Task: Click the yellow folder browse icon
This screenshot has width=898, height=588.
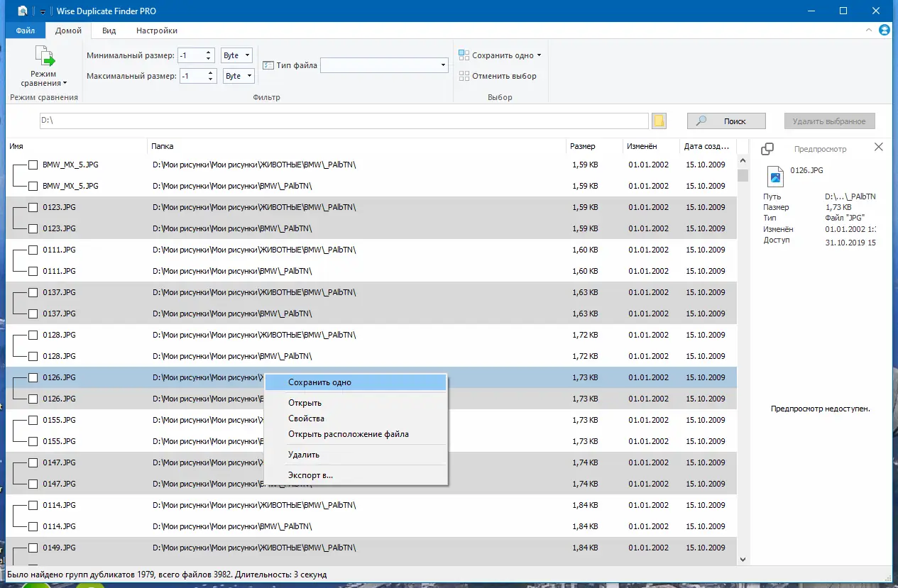Action: [659, 121]
